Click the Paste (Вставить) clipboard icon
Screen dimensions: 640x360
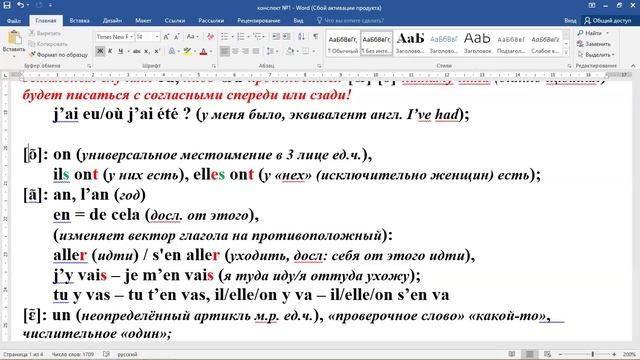[15, 38]
